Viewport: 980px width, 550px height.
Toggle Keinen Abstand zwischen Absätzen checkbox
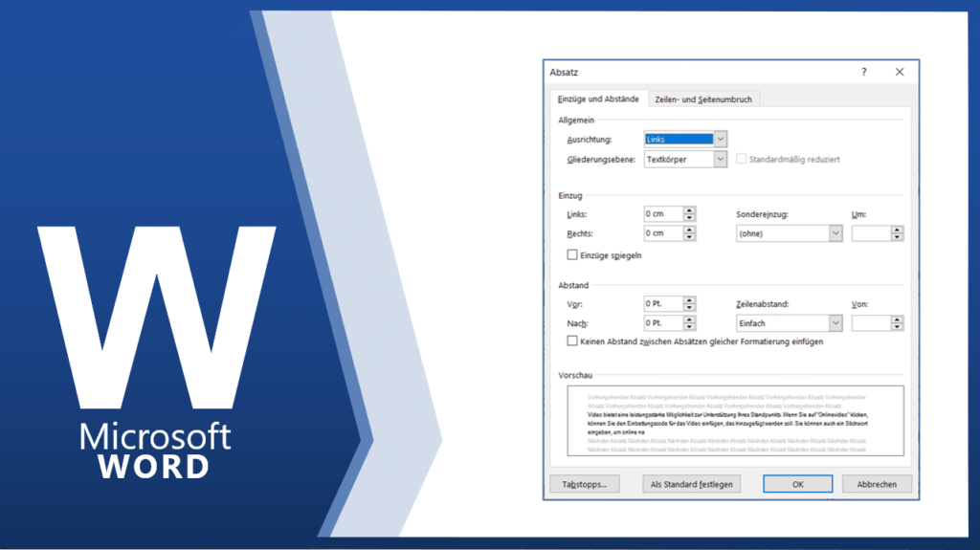coord(572,341)
